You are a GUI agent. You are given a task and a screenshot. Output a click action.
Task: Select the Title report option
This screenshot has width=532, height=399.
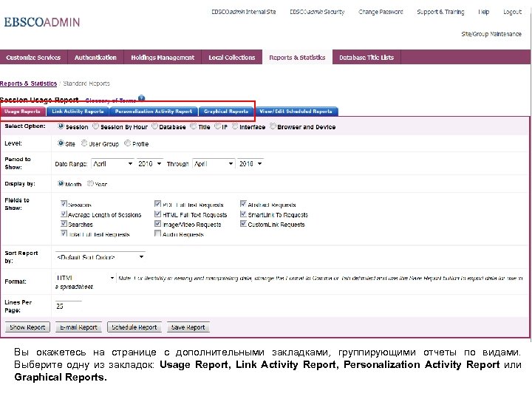(194, 126)
